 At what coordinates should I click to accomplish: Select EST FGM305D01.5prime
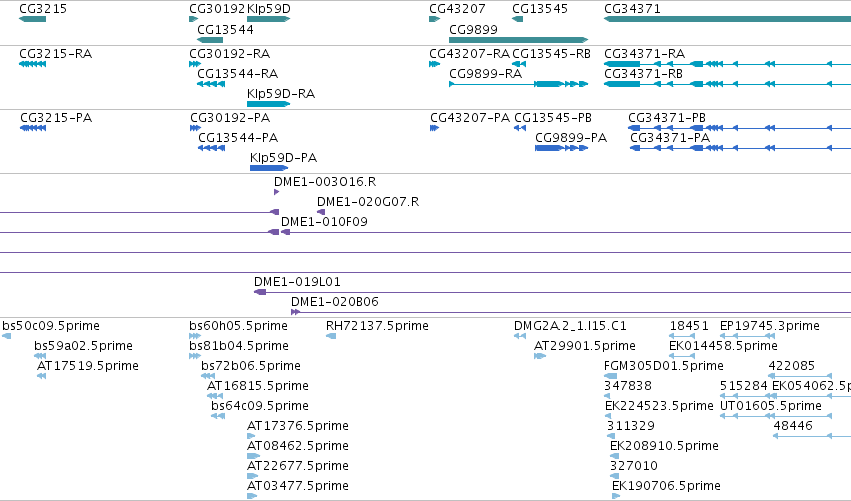click(663, 366)
